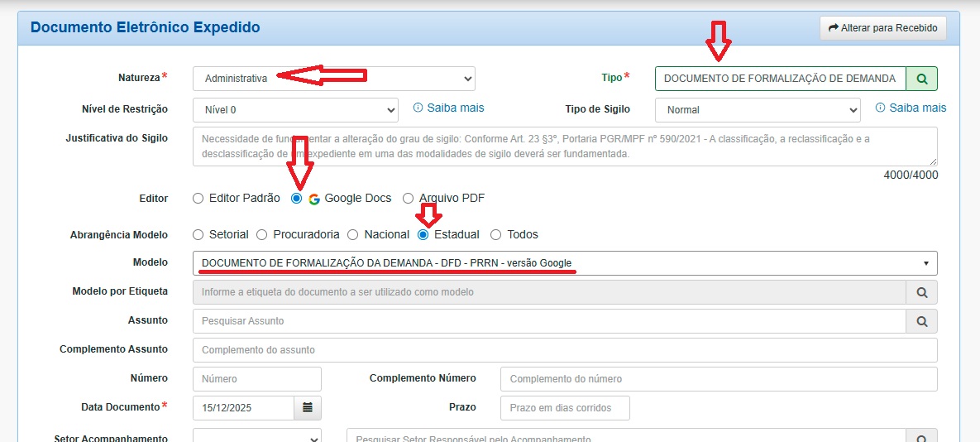Image resolution: width=980 pixels, height=442 pixels.
Task: Select the Nacional abrangência radio button
Action: tap(353, 235)
